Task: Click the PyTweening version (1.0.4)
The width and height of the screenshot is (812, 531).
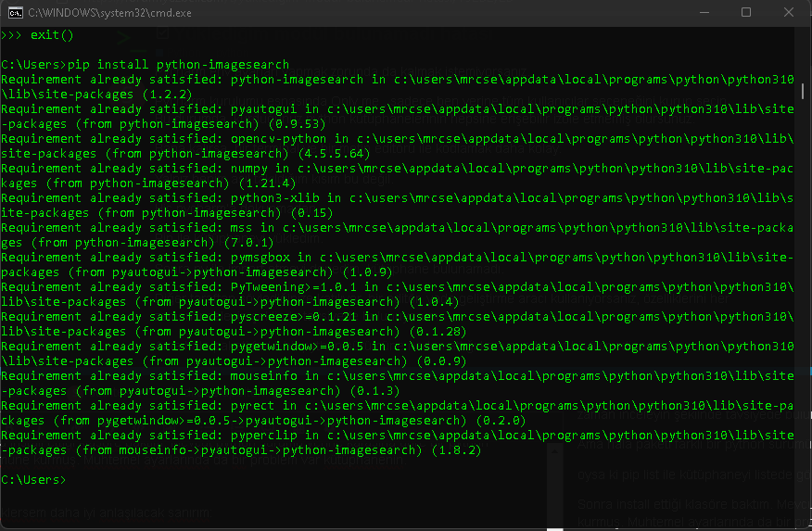Action: [x=434, y=302]
